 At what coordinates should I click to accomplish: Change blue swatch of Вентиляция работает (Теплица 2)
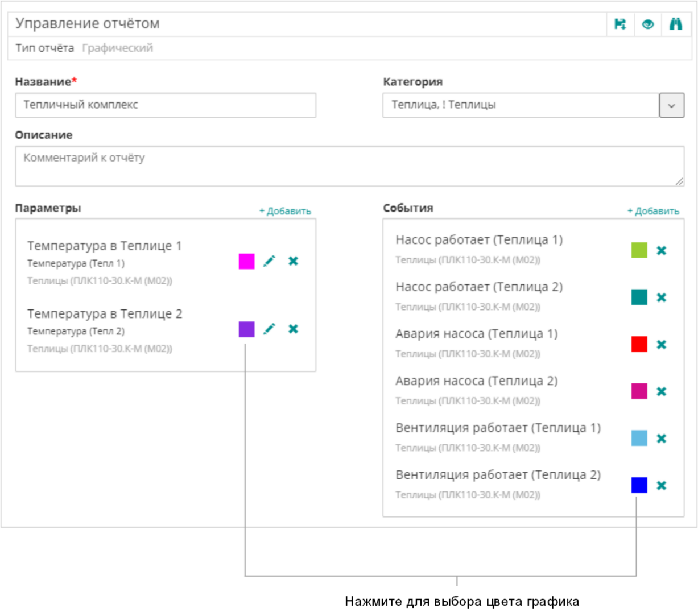(x=639, y=485)
